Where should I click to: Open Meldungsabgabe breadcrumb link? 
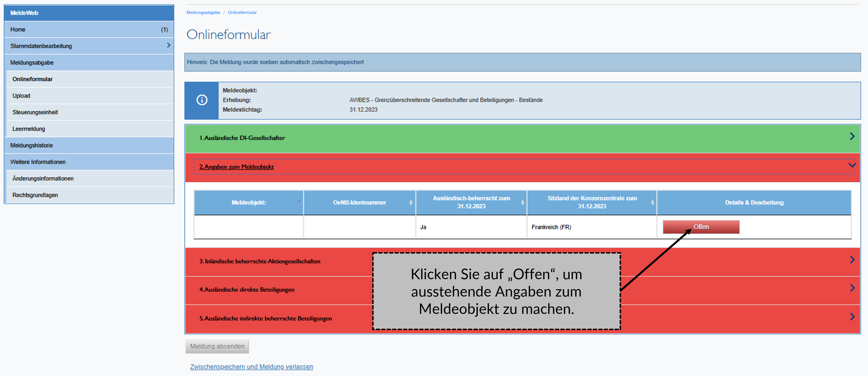(203, 12)
